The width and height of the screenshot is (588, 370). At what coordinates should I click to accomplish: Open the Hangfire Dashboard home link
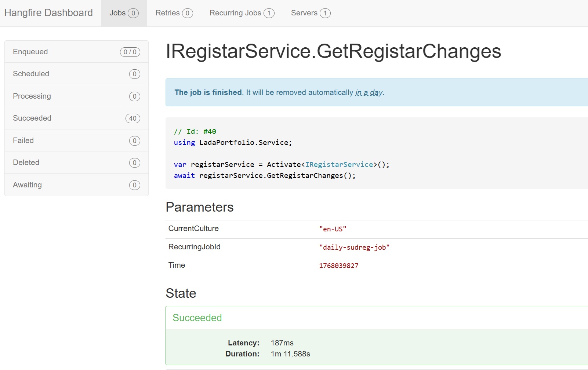pyautogui.click(x=48, y=13)
